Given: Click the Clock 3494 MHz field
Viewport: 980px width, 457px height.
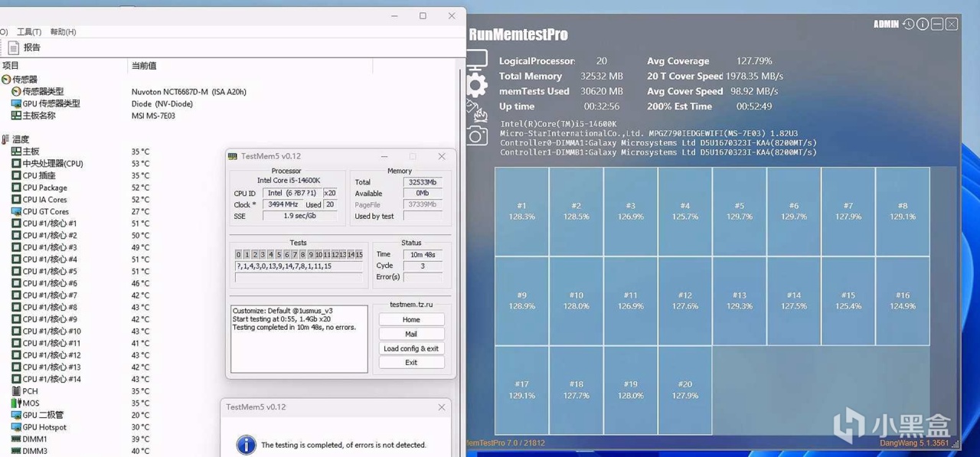Looking at the screenshot, I should (282, 204).
